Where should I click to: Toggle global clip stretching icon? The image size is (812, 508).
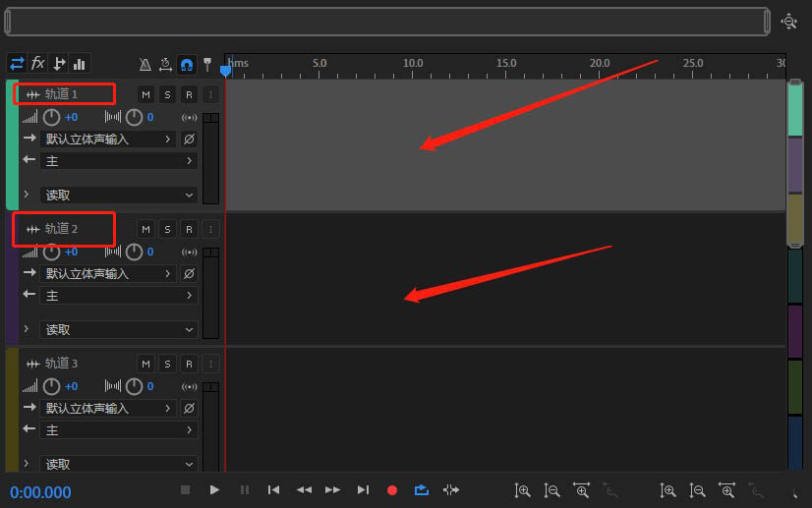pos(165,64)
